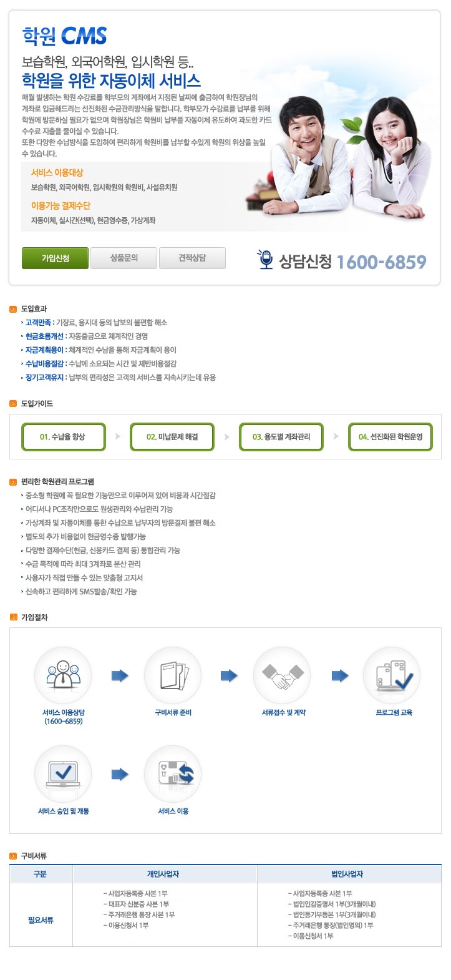Click the 학원 CMS logo title

64,36
